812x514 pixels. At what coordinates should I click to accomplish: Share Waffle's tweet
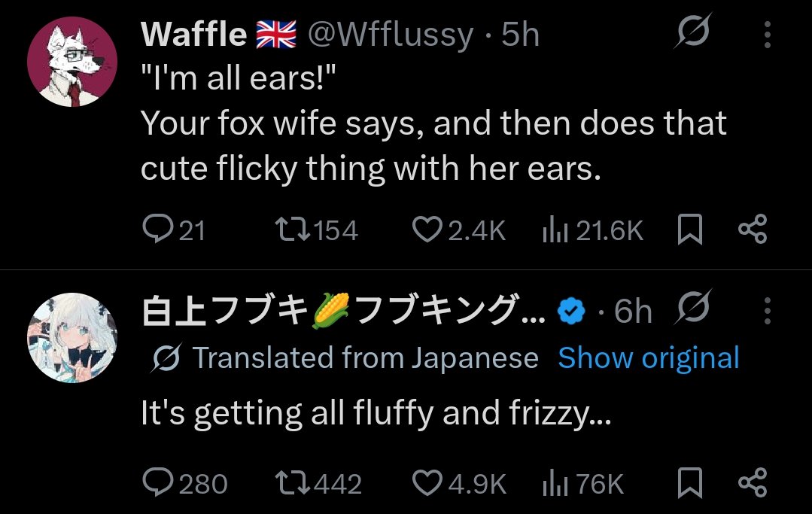coord(752,230)
